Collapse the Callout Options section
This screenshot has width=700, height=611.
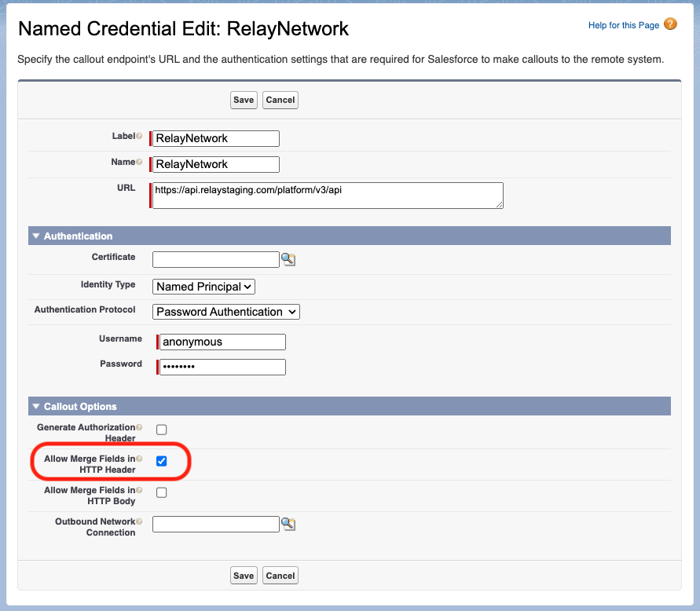click(35, 406)
